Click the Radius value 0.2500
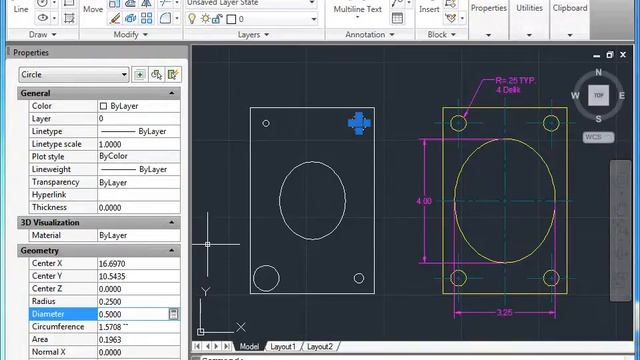 click(x=139, y=301)
